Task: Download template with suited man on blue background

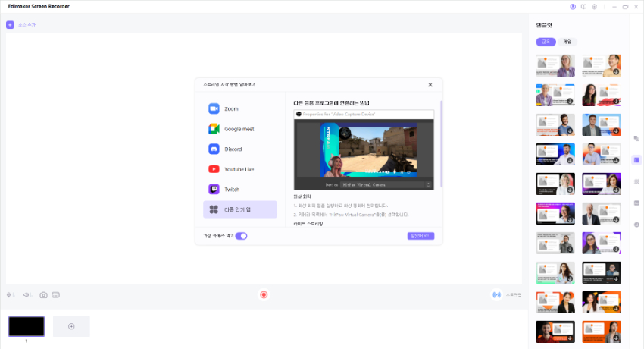Action: (x=616, y=130)
